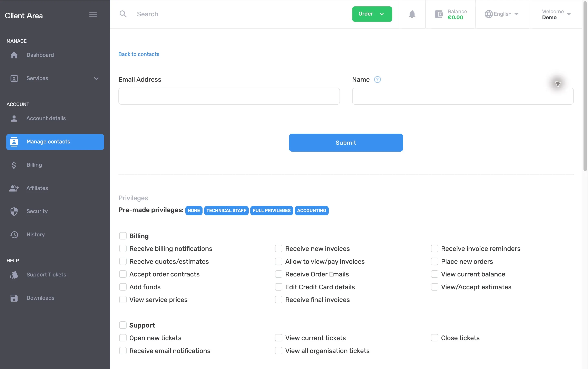Click Back to contacts link
Screen dimensions: 588x369
(x=139, y=54)
